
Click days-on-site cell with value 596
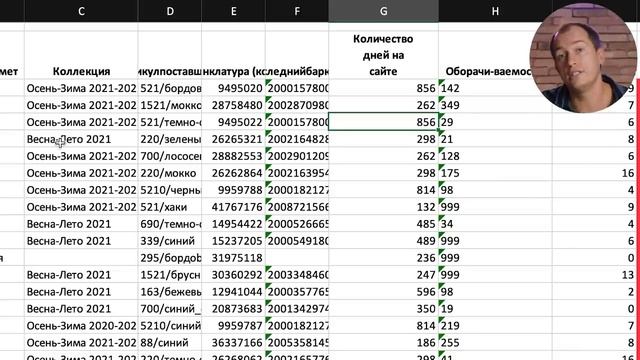click(384, 292)
